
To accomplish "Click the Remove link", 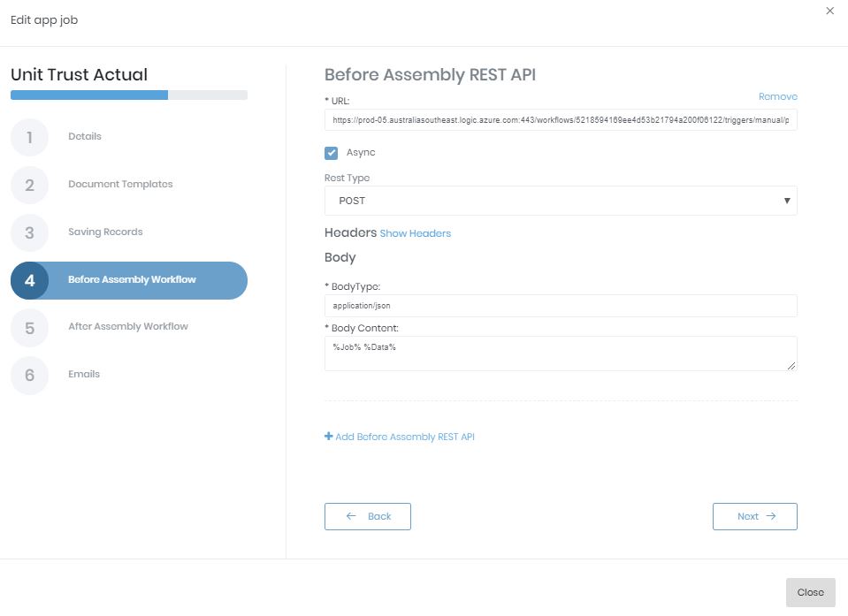I will click(x=777, y=96).
